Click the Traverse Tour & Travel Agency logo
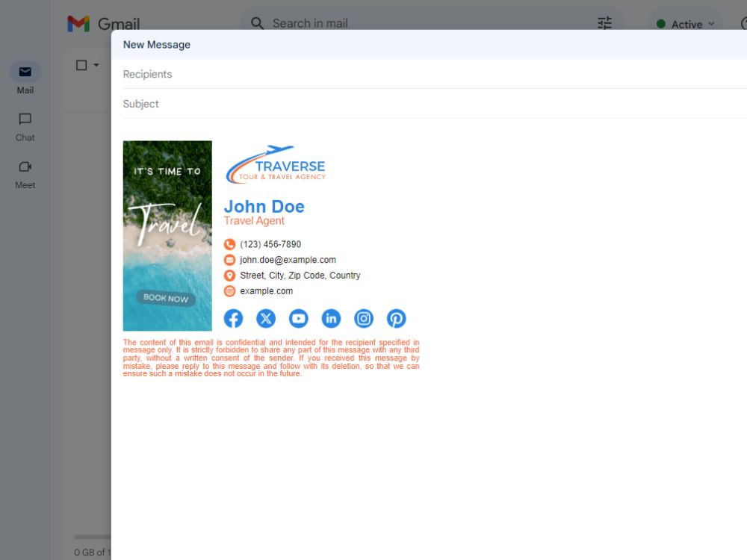 pyautogui.click(x=276, y=164)
